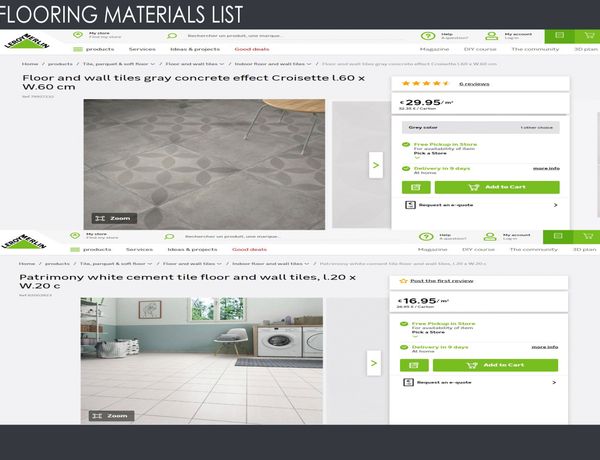Click the Zoom icon on the white cement tile image
The image size is (600, 460).
coord(112,415)
